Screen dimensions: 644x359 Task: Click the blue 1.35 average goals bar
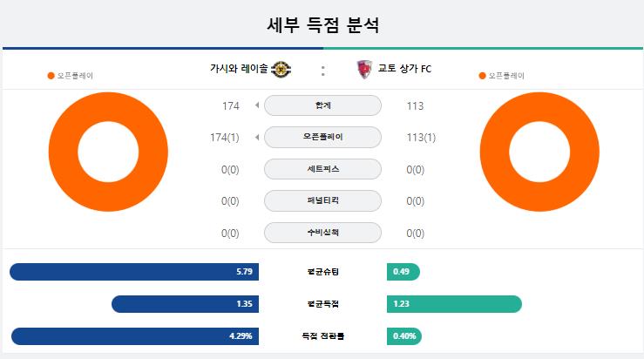coord(185,304)
